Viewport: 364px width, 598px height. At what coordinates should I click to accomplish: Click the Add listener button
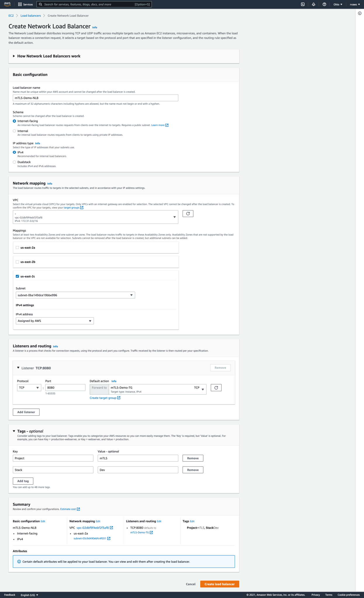click(26, 412)
